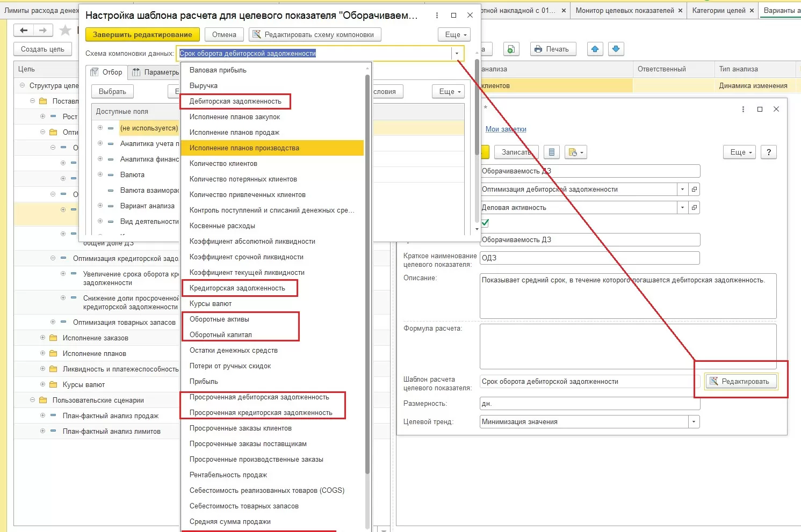Open the Оптимизация дебиторской задолженности field's open-form icon
This screenshot has height=532, width=801.
point(694,190)
